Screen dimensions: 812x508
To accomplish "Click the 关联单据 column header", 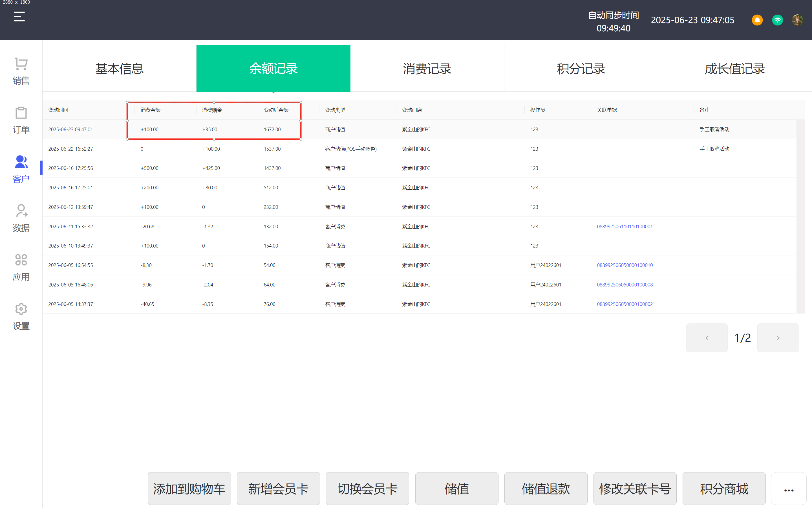I will coord(607,110).
